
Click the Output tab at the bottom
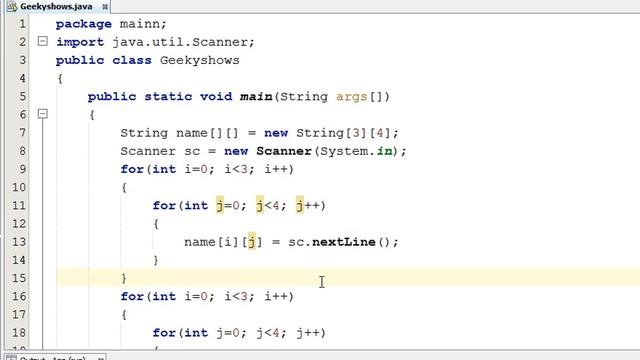(55, 357)
